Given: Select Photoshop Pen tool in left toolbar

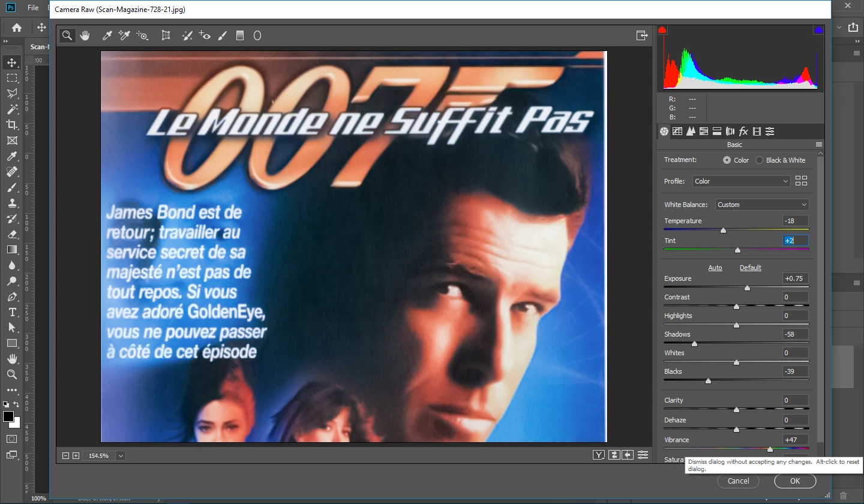Looking at the screenshot, I should pyautogui.click(x=11, y=297).
